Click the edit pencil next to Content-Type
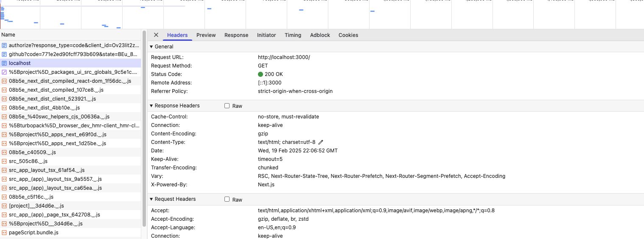644x239 pixels. coord(321,142)
